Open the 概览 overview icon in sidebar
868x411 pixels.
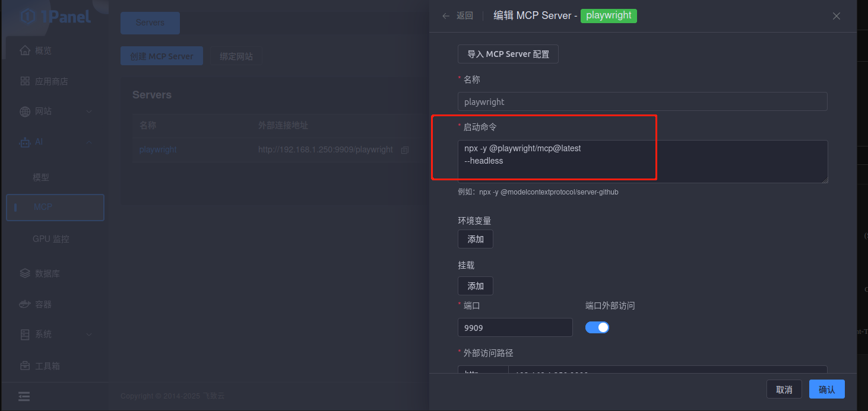(25, 50)
